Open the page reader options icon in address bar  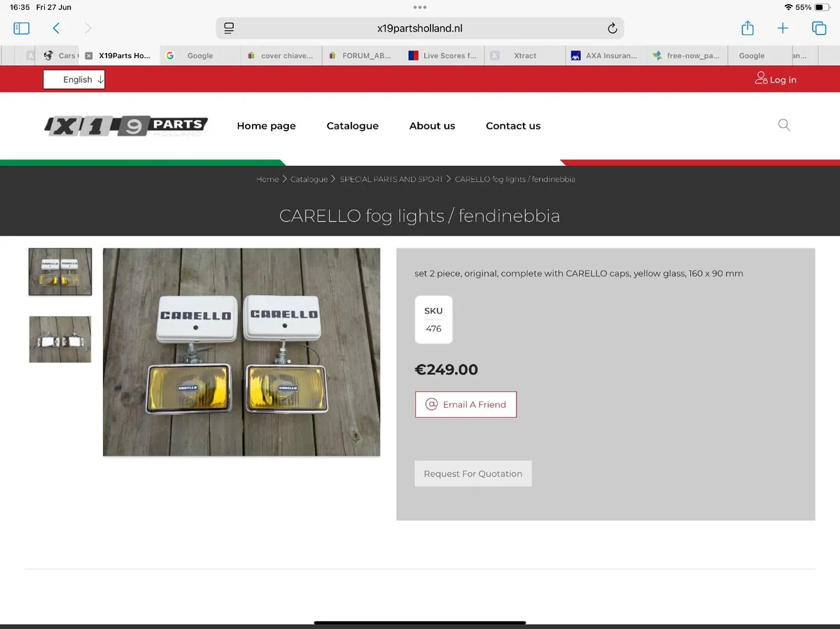(229, 28)
